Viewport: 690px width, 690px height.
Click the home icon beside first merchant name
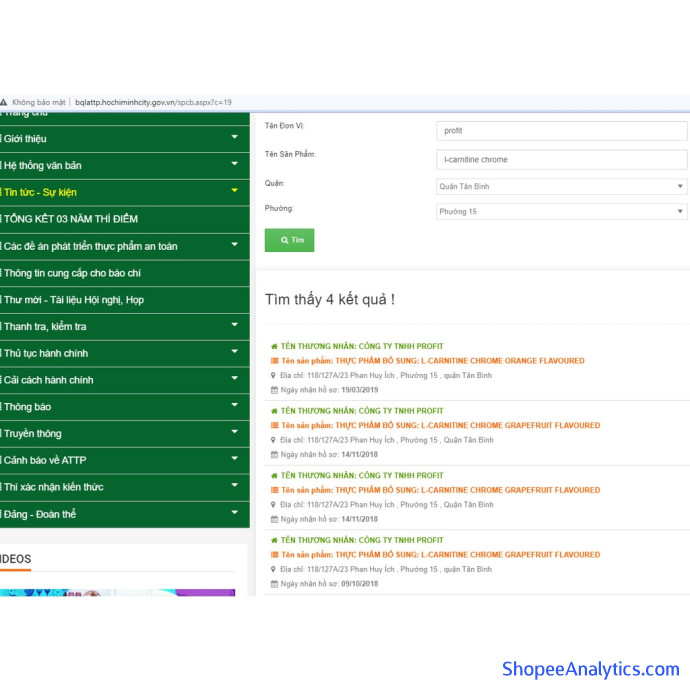274,346
